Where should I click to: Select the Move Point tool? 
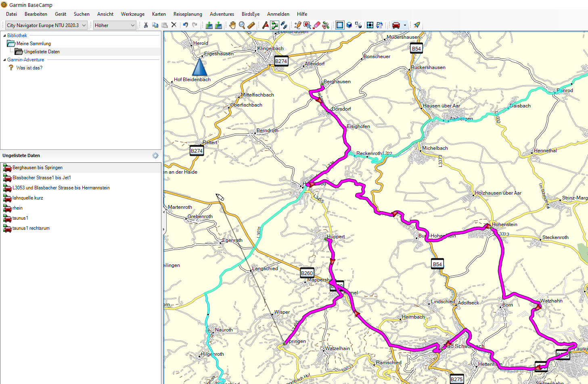(x=307, y=25)
